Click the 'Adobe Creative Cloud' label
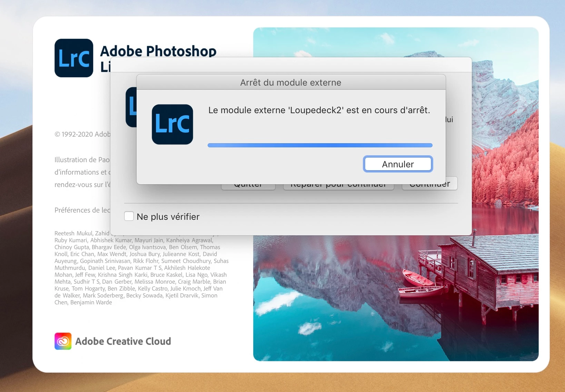This screenshot has width=565, height=392. (123, 341)
